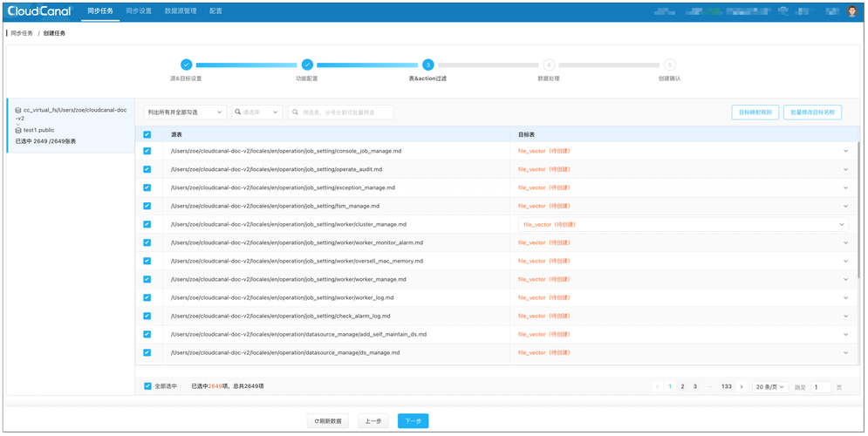The image size is (868, 436).
Task: Uncheck the console_job_manage.md row checkbox
Action: [147, 151]
